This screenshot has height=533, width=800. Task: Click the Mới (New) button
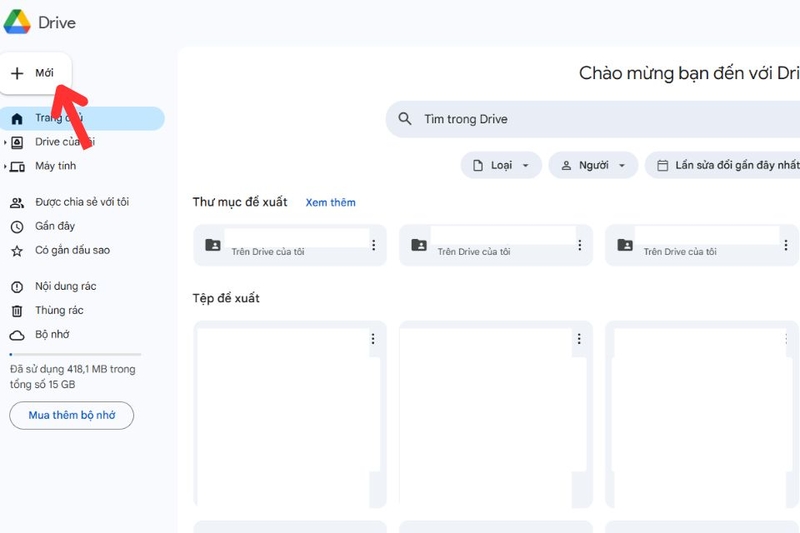coord(35,73)
